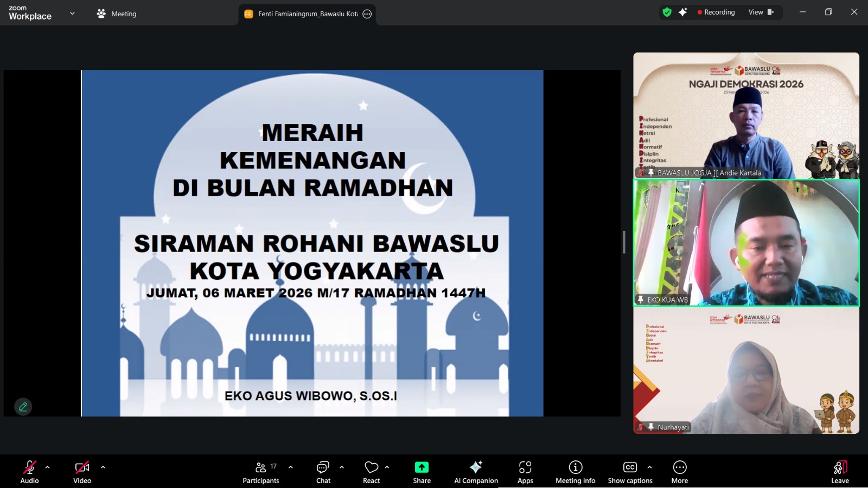Switch to the Meeting tab

[x=116, y=14]
